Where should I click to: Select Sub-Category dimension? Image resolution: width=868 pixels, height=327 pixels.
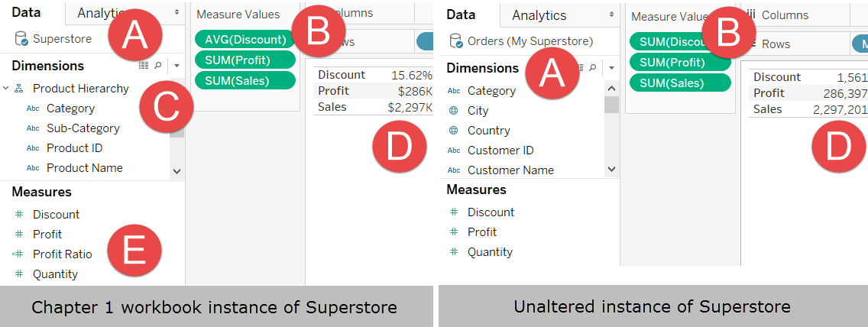pyautogui.click(x=83, y=128)
